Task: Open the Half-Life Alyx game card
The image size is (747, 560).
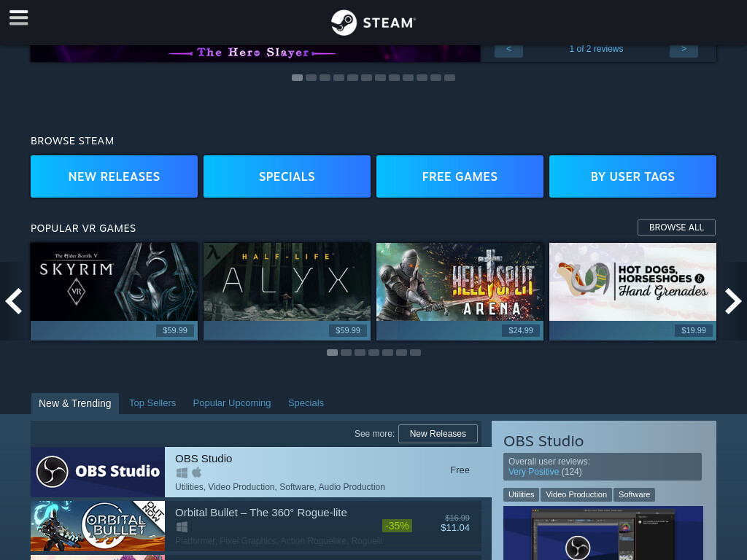Action: pos(287,292)
